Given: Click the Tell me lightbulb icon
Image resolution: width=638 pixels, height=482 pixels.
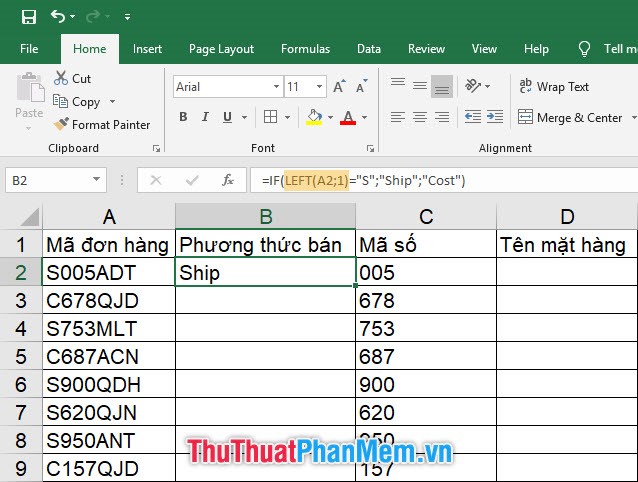Looking at the screenshot, I should 584,49.
